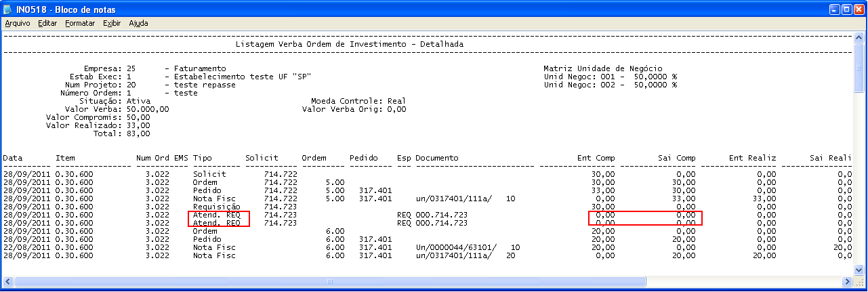Click the horizontal scrollbar thumb

coord(329,281)
